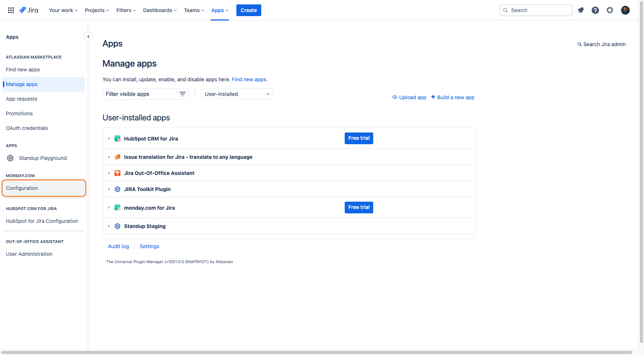Screen dimensions: 644x355
Task: Expand the Issue translation for Jira row
Action: [x=109, y=157]
